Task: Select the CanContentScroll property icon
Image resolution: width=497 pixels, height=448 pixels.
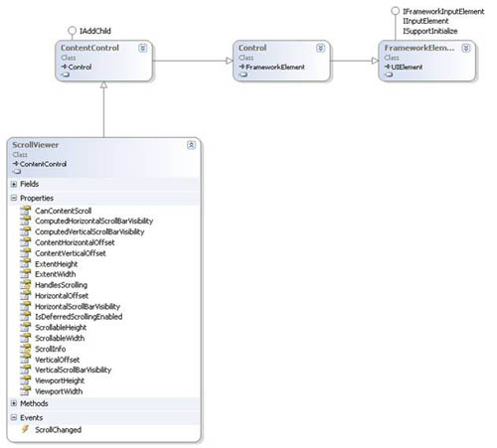Action: click(25, 211)
